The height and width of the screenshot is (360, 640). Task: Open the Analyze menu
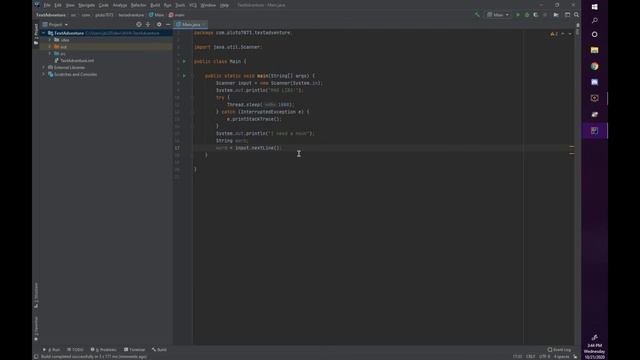(120, 5)
